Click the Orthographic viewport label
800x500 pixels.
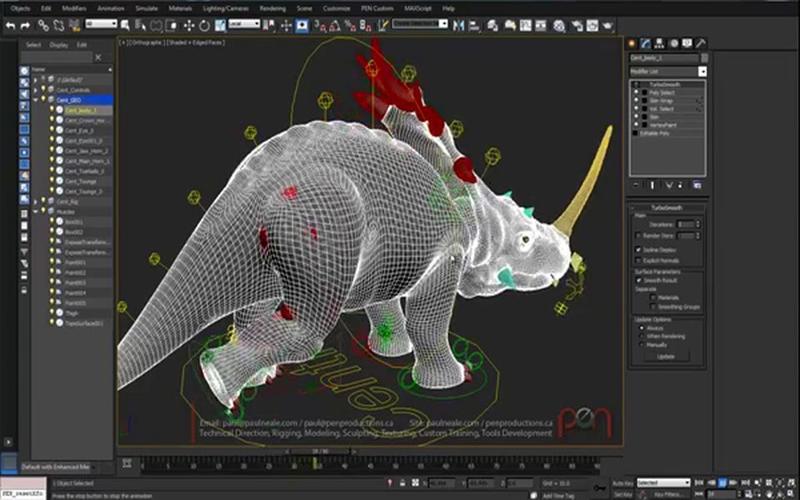coord(146,43)
